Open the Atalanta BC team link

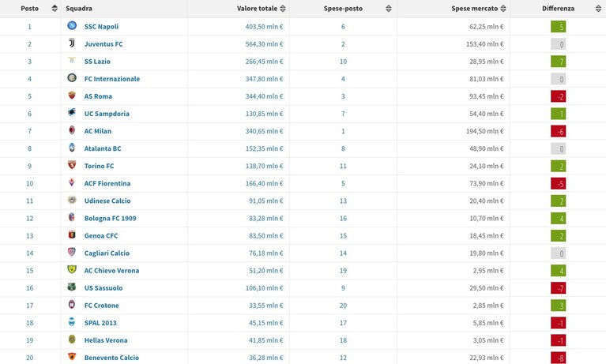(x=103, y=148)
